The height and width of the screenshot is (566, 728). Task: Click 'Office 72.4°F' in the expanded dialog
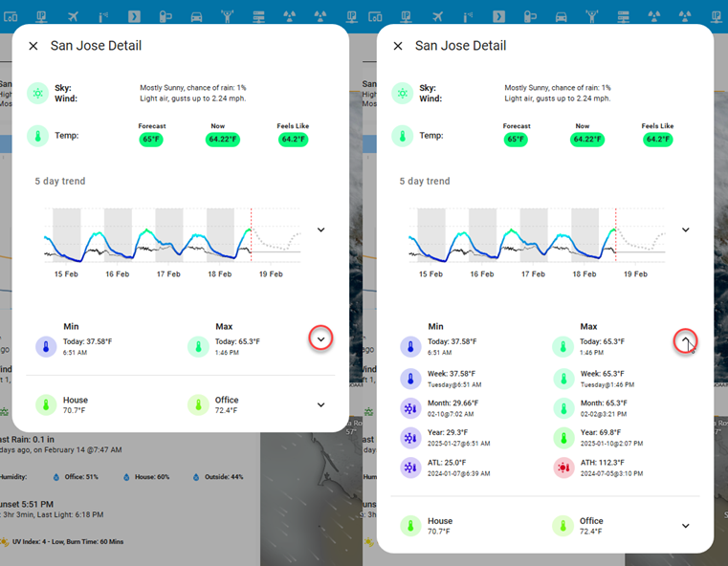coord(591,526)
